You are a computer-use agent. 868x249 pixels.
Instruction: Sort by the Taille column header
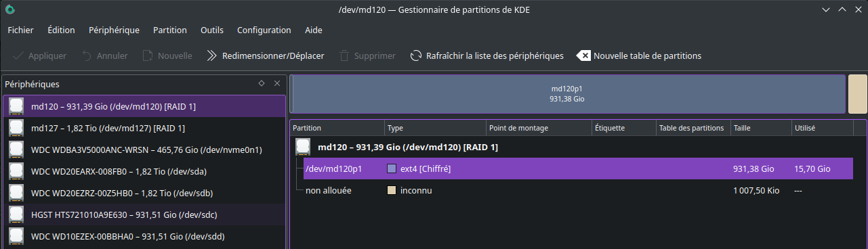point(760,128)
